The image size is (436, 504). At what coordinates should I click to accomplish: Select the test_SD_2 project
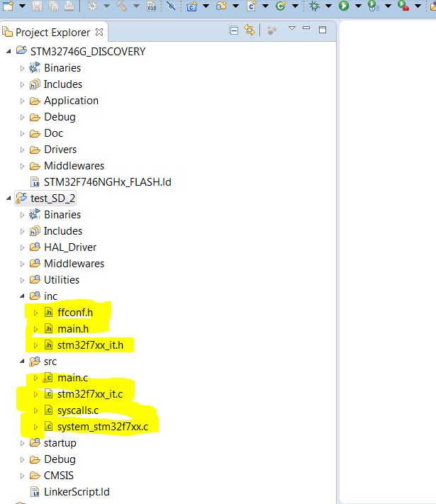tap(52, 198)
